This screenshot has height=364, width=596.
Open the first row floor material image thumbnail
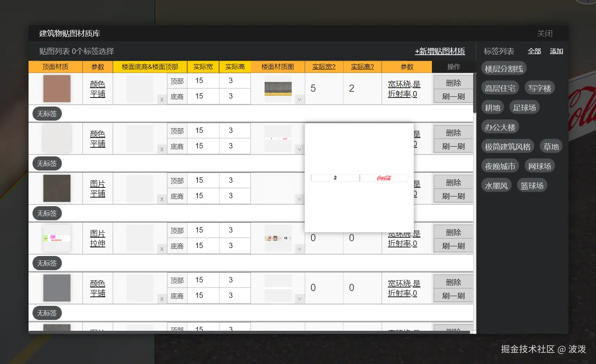point(278,89)
